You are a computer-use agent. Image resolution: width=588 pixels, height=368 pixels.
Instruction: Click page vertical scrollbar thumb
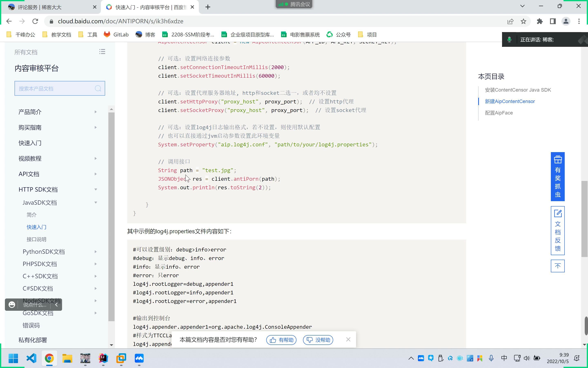[584, 219]
